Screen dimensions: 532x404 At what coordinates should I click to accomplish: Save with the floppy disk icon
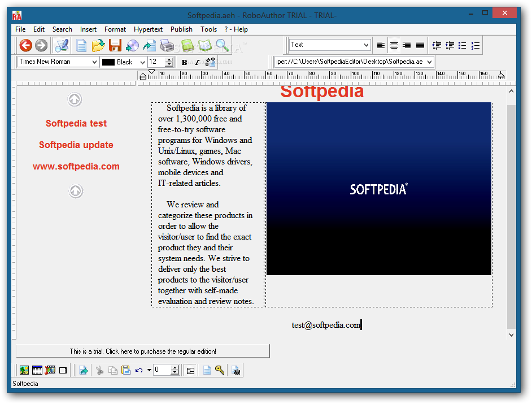pos(115,45)
